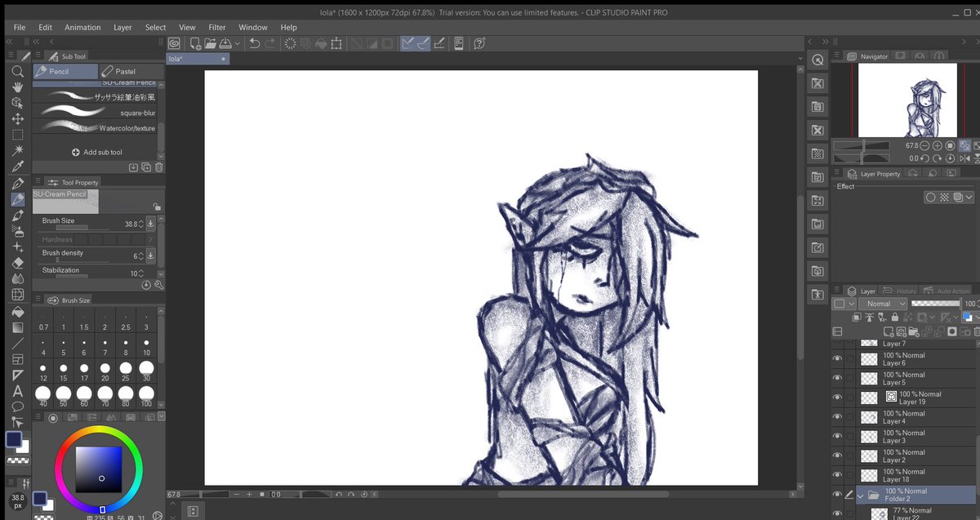Hide Layer 2 with eye icon
This screenshot has width=980, height=520.
837,456
